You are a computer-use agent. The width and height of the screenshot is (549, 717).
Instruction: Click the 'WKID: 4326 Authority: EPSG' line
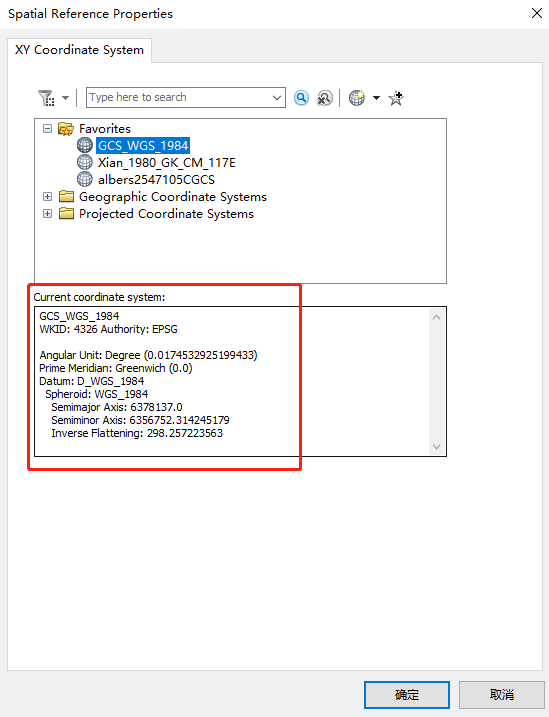(x=108, y=329)
